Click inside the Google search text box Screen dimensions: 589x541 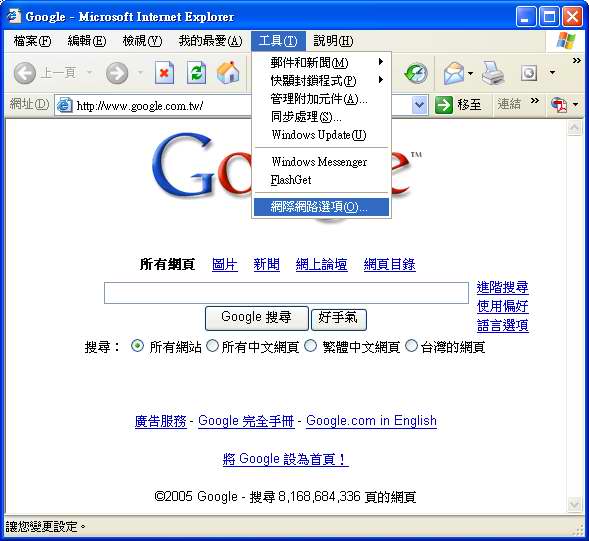(286, 293)
